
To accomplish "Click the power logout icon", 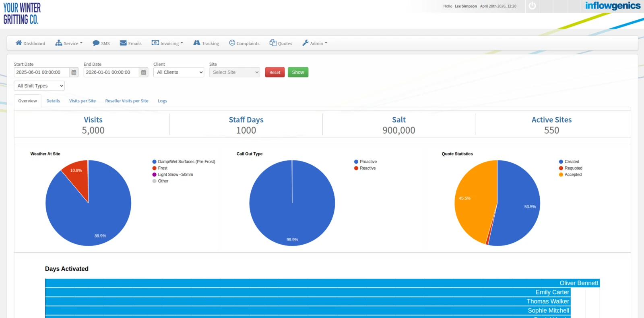I will point(532,6).
